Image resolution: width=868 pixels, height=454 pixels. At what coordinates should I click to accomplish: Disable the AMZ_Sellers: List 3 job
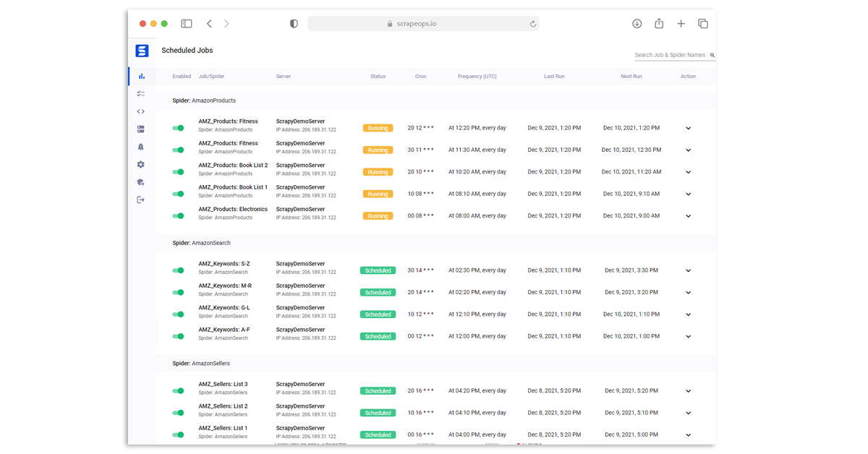pos(179,390)
